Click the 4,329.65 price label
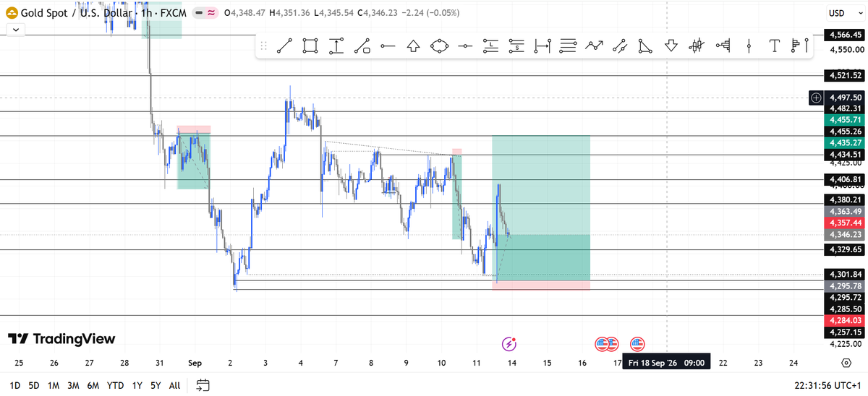 coord(844,249)
